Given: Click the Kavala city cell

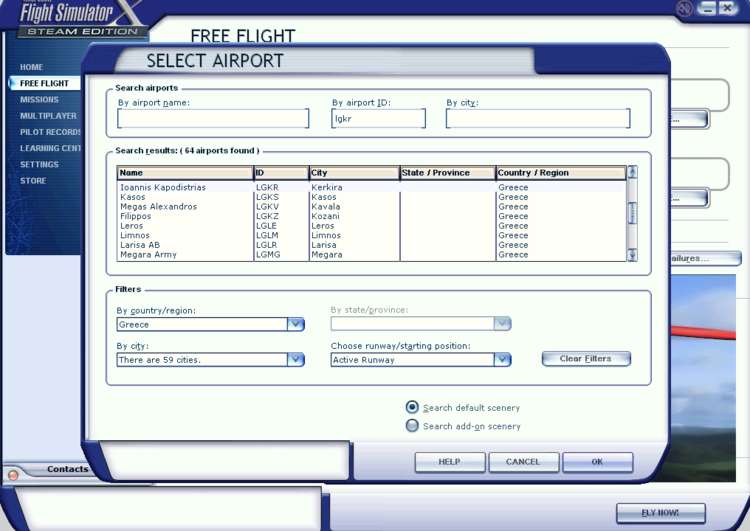Looking at the screenshot, I should coord(326,207).
